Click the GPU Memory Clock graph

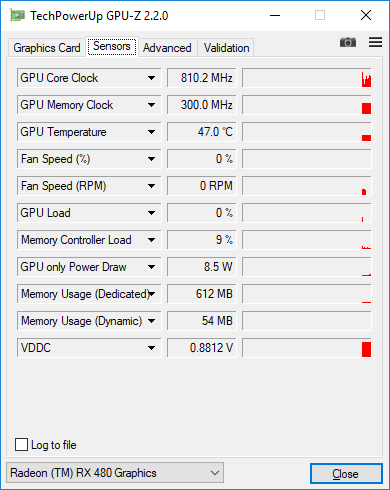coord(307,105)
